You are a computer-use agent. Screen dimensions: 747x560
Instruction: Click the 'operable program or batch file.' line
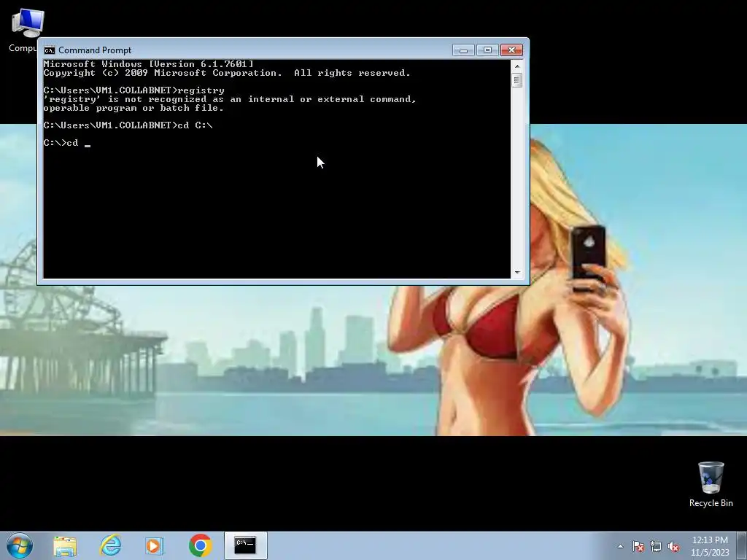pyautogui.click(x=133, y=108)
